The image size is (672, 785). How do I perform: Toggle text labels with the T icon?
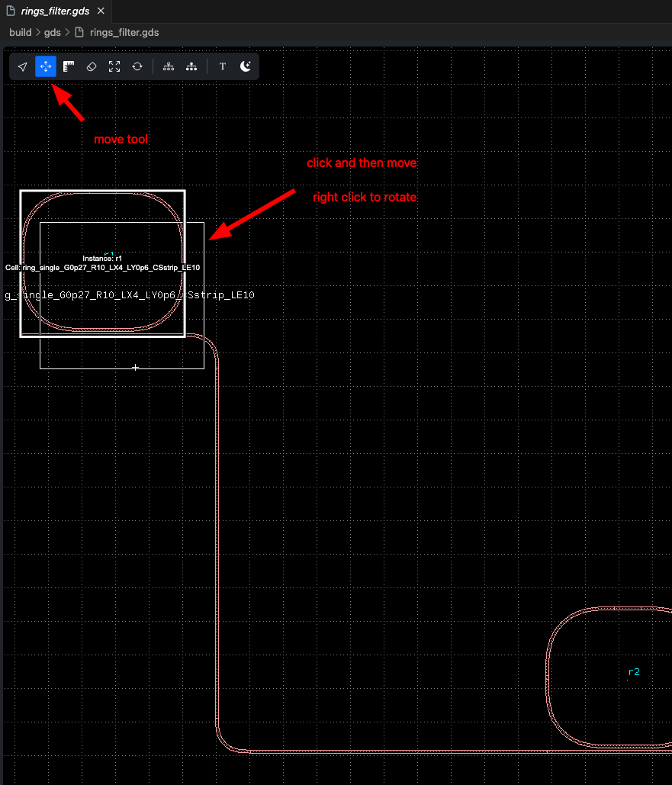click(223, 66)
